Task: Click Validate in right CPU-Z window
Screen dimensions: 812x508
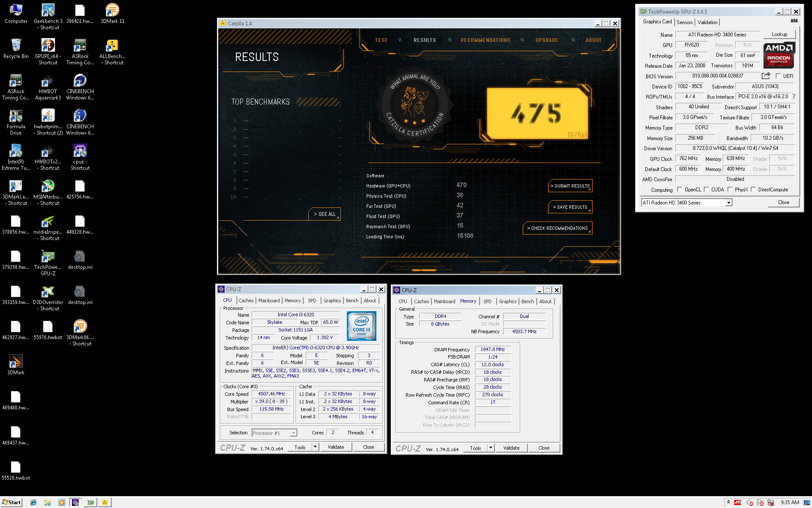Action: point(511,448)
